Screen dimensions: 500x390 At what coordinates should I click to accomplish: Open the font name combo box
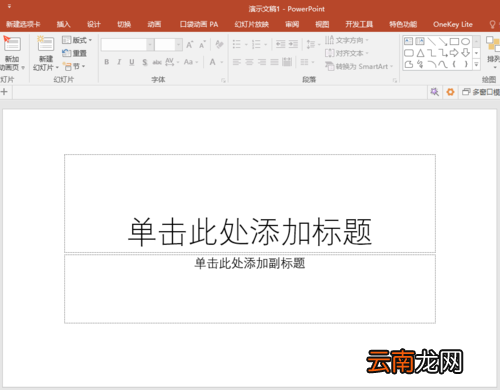tap(127, 44)
